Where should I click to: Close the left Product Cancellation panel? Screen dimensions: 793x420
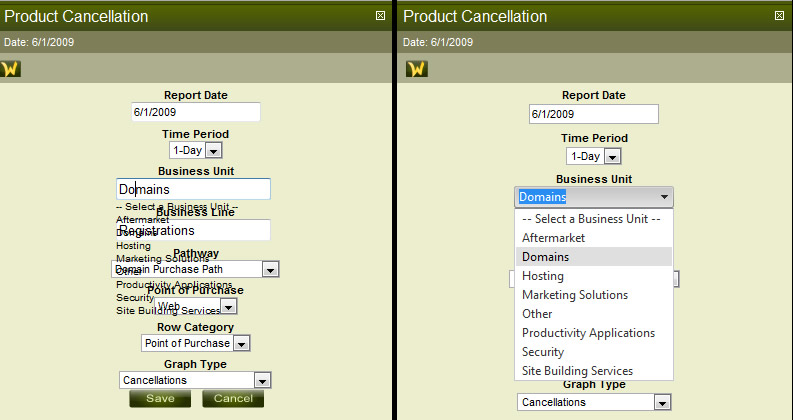click(380, 16)
